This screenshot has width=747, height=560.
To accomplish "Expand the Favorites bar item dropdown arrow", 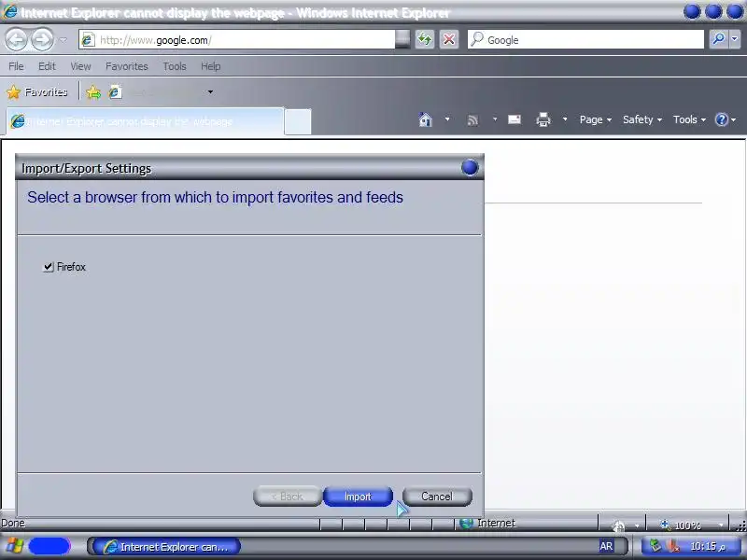I will (210, 91).
